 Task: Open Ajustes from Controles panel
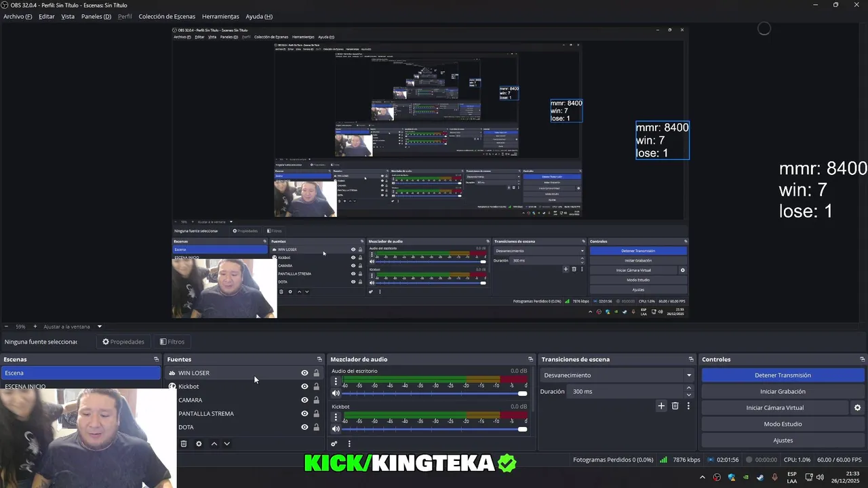783,440
